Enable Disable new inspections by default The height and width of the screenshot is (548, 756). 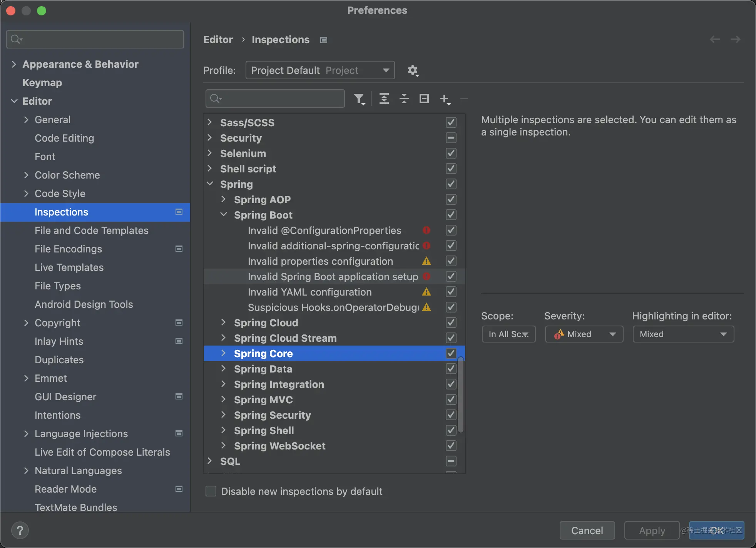tap(211, 491)
